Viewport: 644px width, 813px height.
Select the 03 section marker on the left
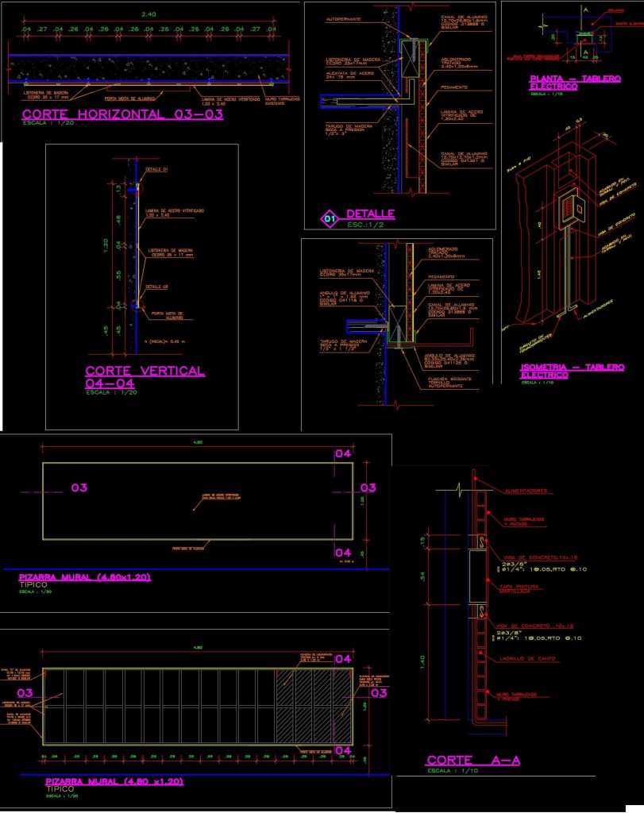click(79, 486)
